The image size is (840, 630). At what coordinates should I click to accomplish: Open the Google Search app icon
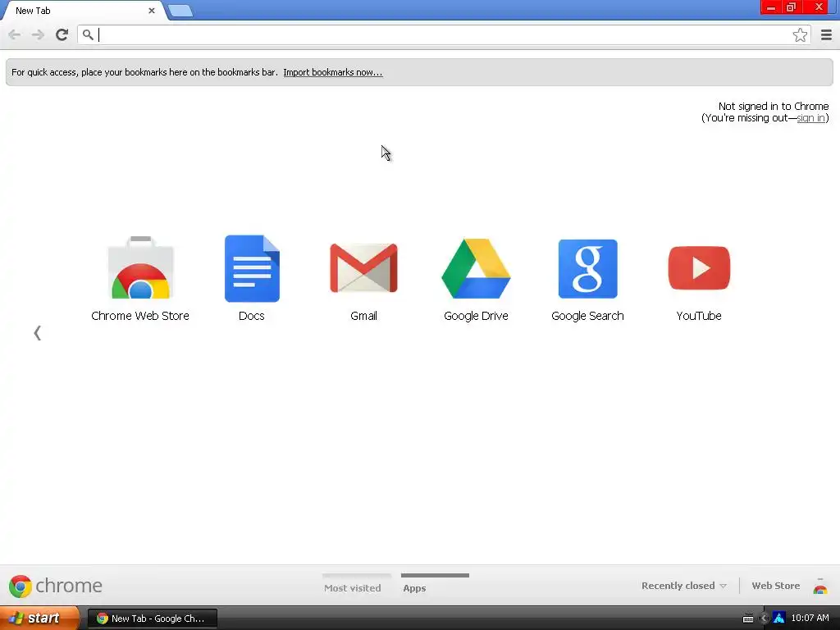pyautogui.click(x=587, y=268)
